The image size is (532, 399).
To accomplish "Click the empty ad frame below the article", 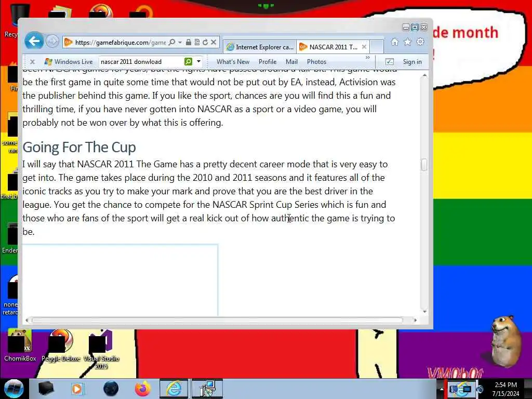I will click(120, 280).
